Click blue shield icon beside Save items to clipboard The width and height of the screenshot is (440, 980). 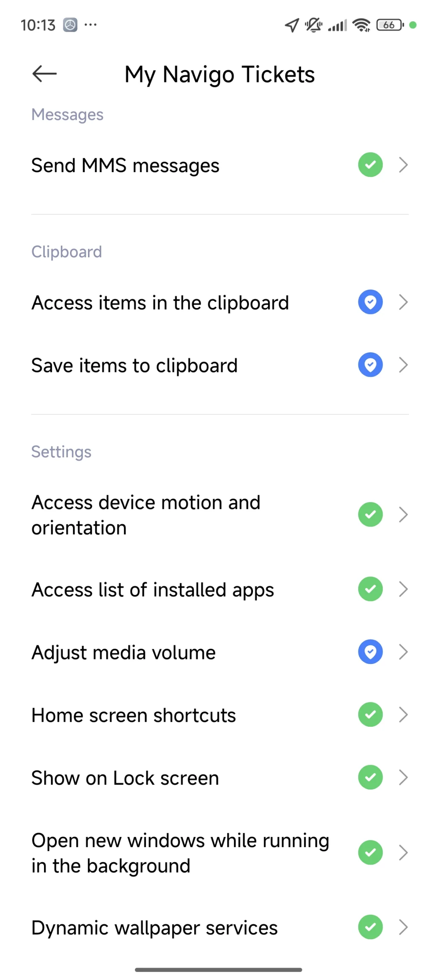click(x=370, y=365)
